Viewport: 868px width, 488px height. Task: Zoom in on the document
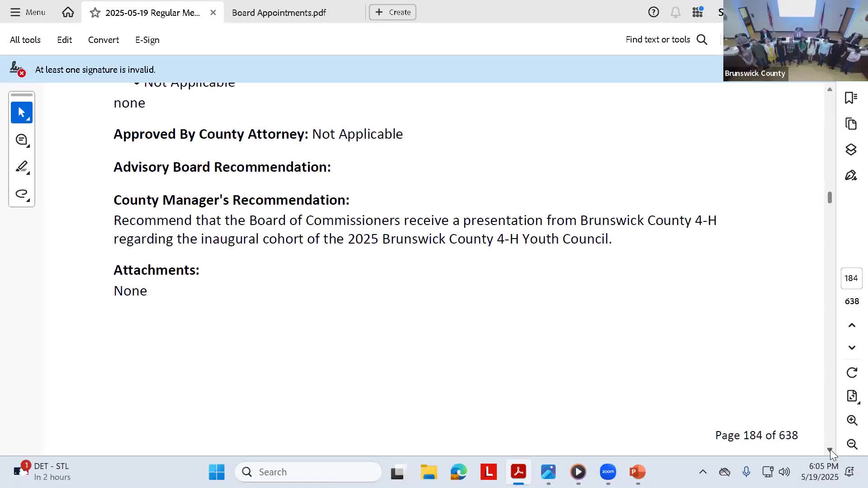tap(852, 420)
